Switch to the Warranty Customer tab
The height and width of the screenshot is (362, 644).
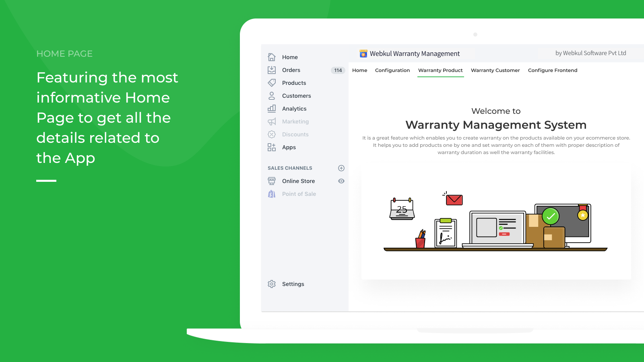tap(495, 70)
